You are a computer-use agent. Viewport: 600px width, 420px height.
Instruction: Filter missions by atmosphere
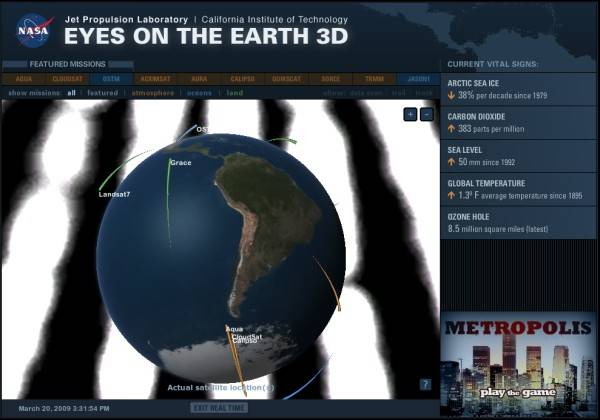(153, 93)
